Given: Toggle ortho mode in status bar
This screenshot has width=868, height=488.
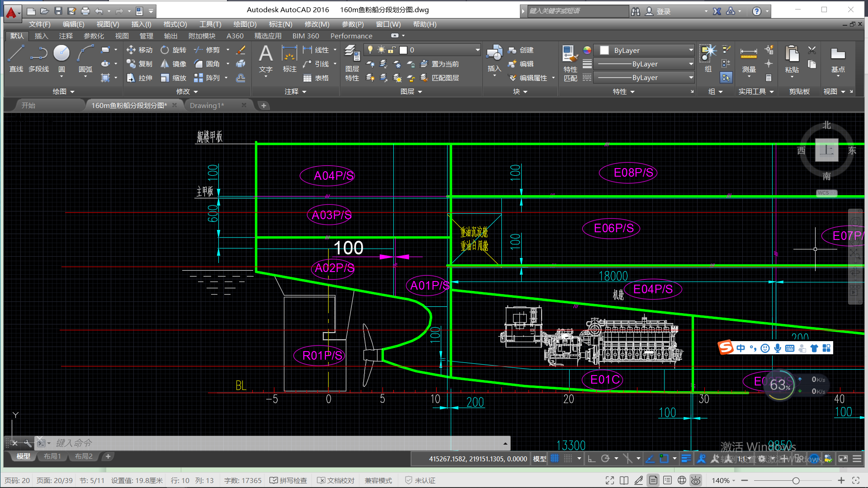Looking at the screenshot, I should (591, 459).
